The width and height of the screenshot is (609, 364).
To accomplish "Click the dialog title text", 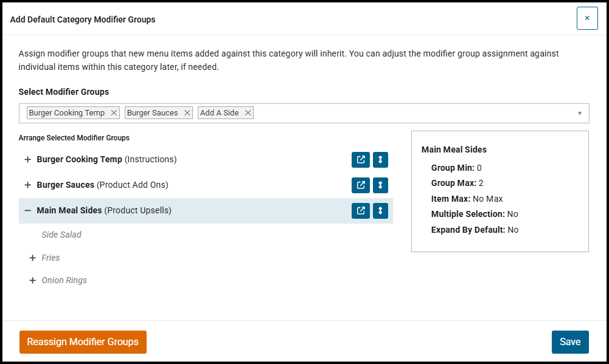I will [83, 20].
